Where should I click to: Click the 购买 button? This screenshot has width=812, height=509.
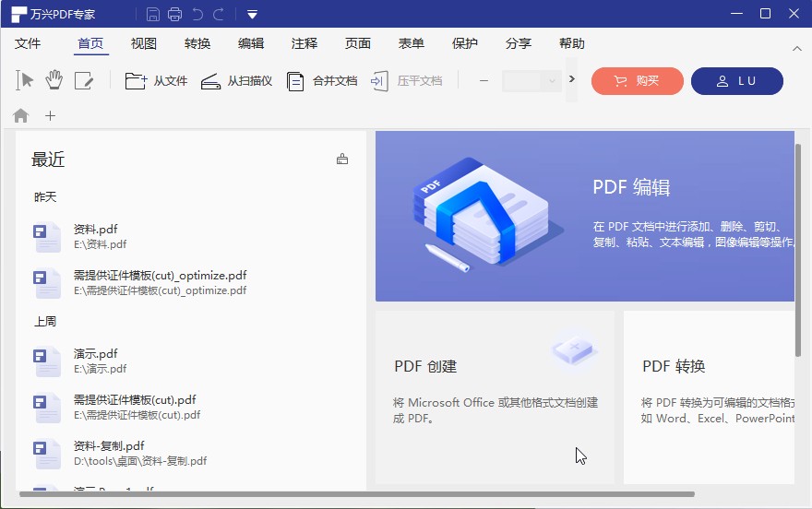coord(638,81)
